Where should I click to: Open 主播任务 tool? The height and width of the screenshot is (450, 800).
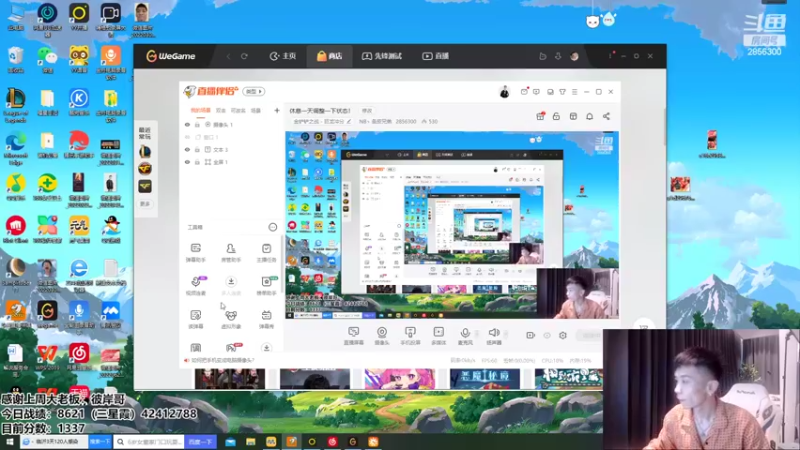click(x=266, y=253)
